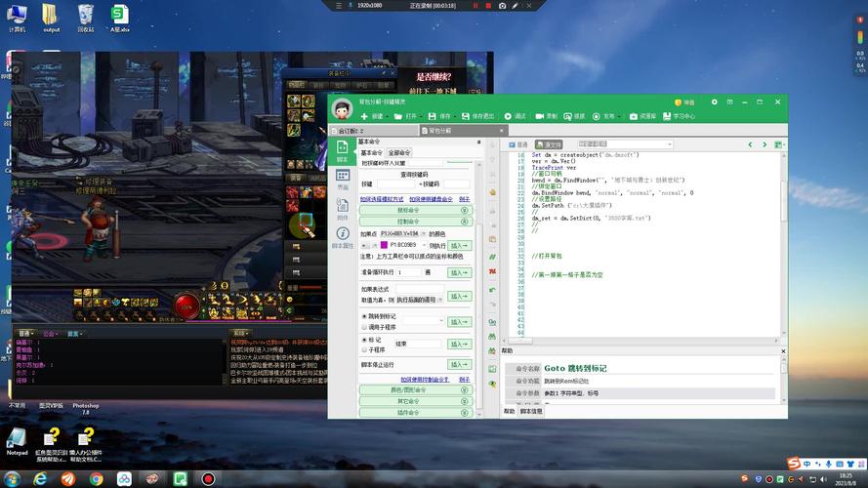868x488 pixels.
Task: Click 插入 button beside 结束 label field
Action: tap(460, 345)
